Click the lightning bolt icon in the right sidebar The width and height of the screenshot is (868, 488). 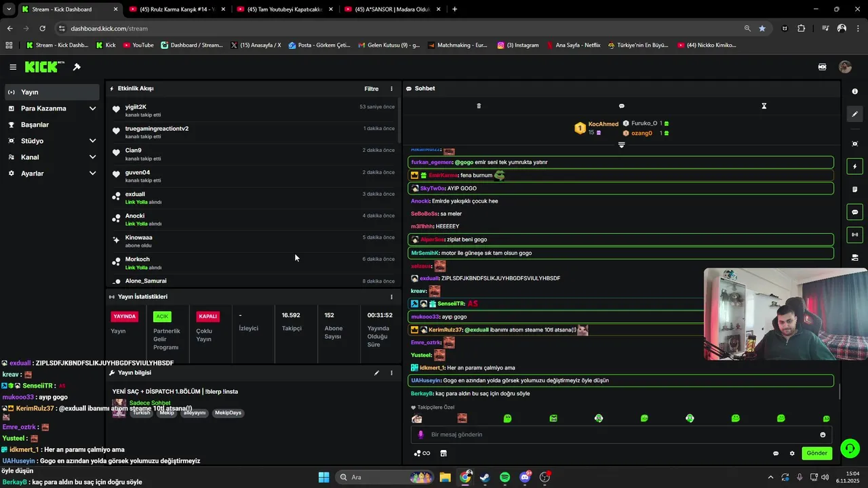[x=855, y=167]
